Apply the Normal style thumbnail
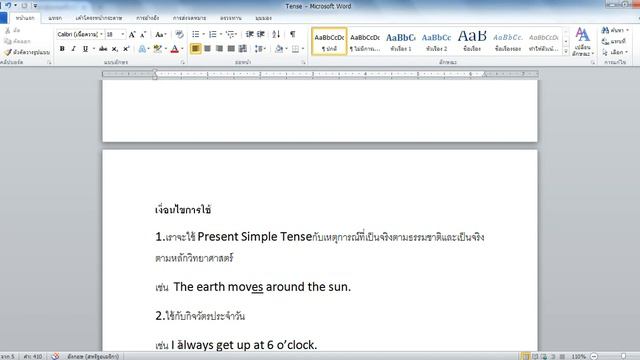Image resolution: width=640 pixels, height=360 pixels. pyautogui.click(x=329, y=42)
